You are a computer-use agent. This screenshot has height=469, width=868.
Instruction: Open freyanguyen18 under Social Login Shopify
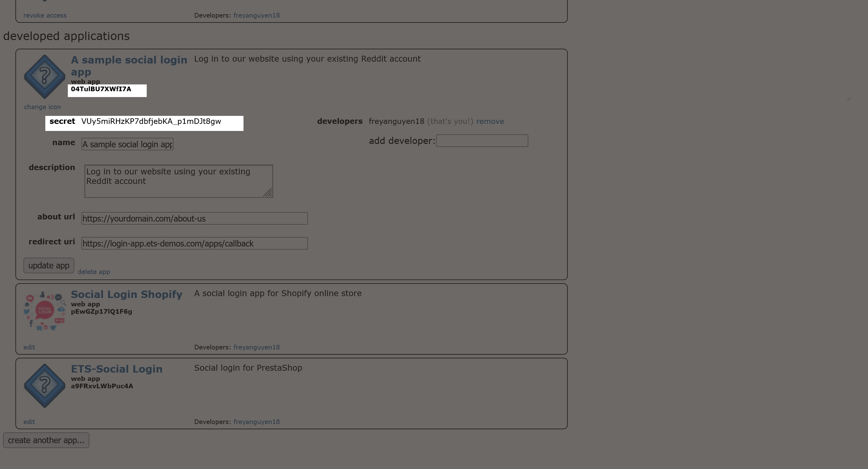point(256,347)
